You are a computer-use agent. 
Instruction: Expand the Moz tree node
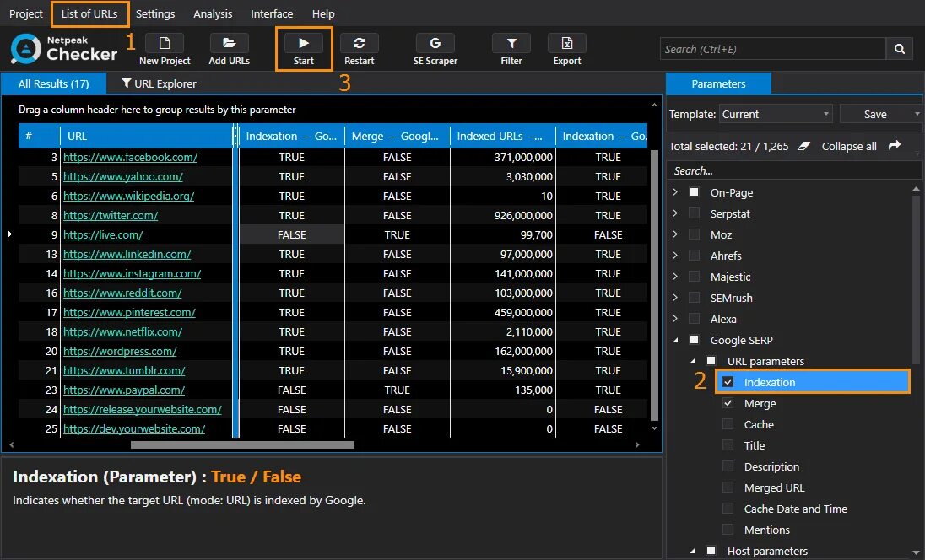click(x=675, y=234)
